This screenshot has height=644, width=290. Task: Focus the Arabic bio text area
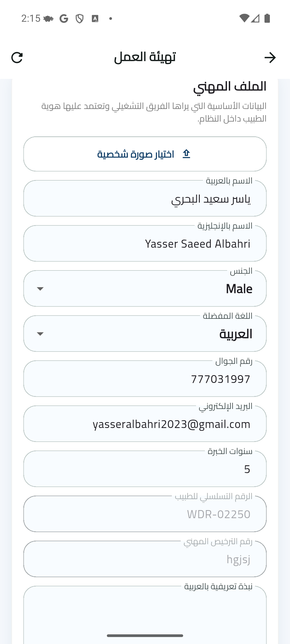pyautogui.click(x=145, y=614)
